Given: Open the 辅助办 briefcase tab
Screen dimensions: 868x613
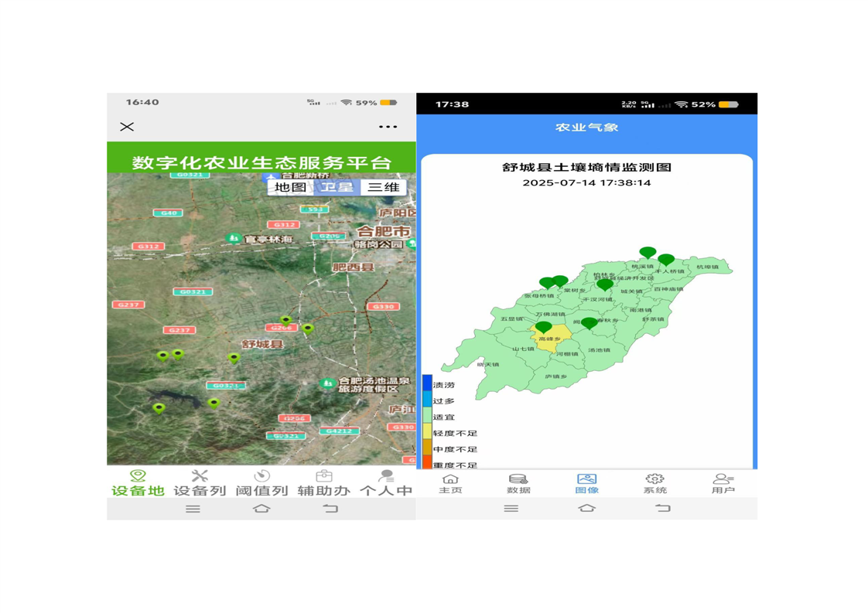Looking at the screenshot, I should click(324, 483).
